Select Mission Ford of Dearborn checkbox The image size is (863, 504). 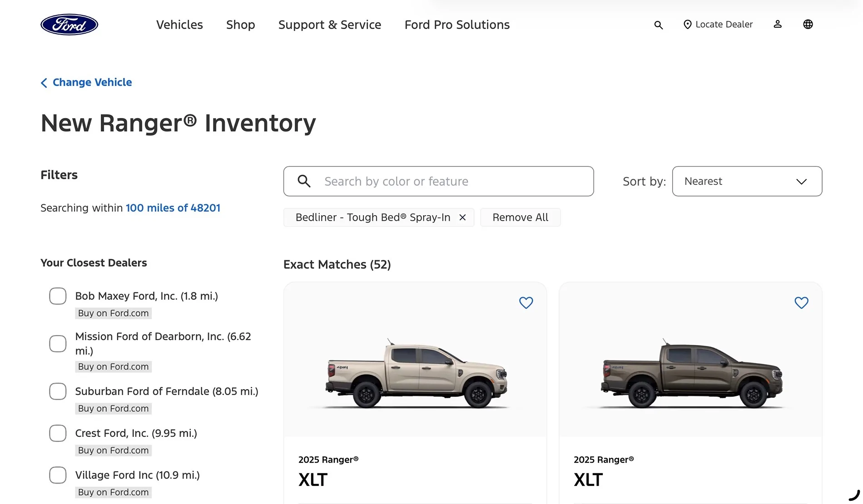point(58,344)
